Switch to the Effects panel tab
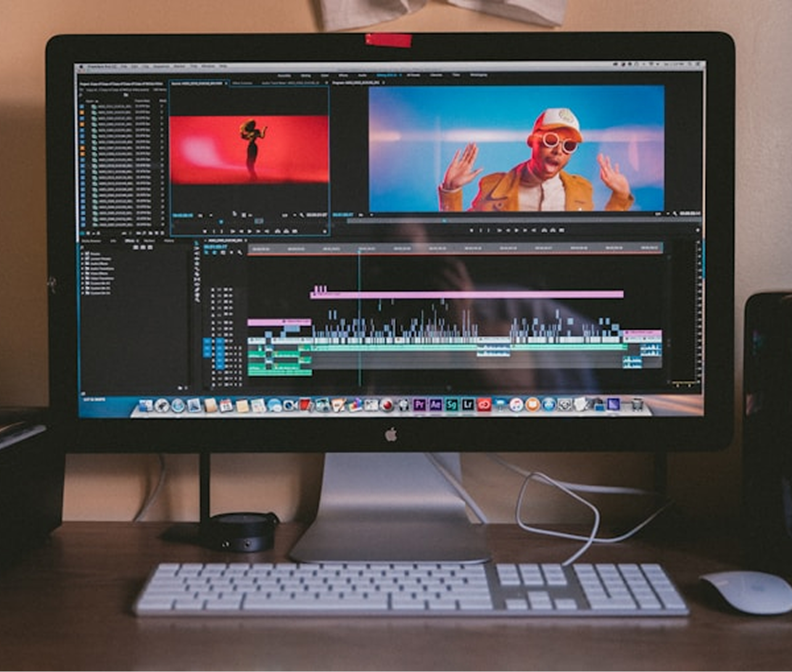This screenshot has width=792, height=672. (x=130, y=241)
